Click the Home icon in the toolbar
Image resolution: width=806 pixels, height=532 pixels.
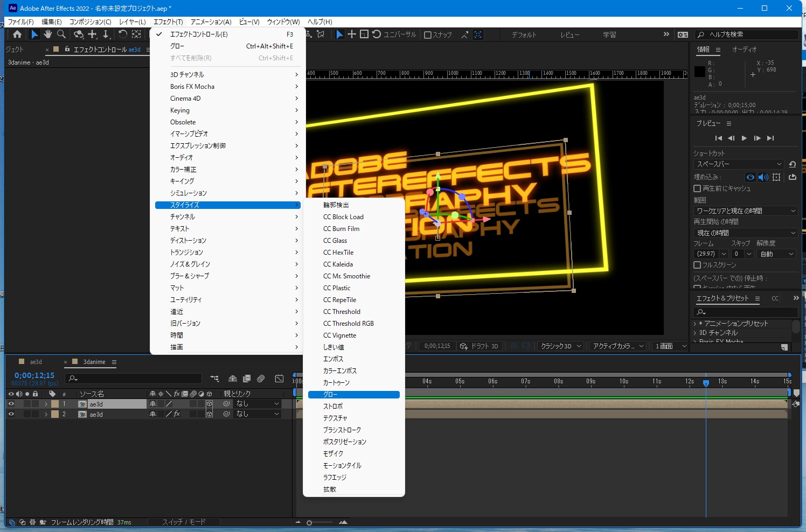coord(17,34)
